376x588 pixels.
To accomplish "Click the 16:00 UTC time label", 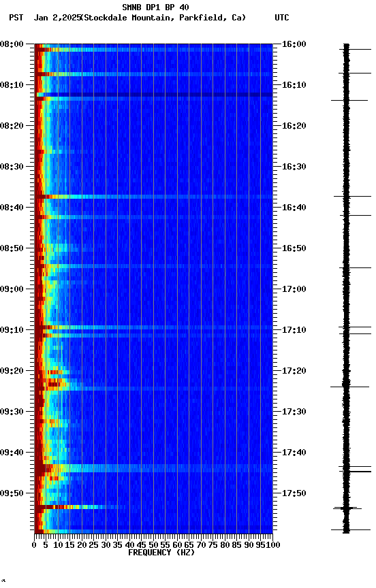I will [294, 44].
